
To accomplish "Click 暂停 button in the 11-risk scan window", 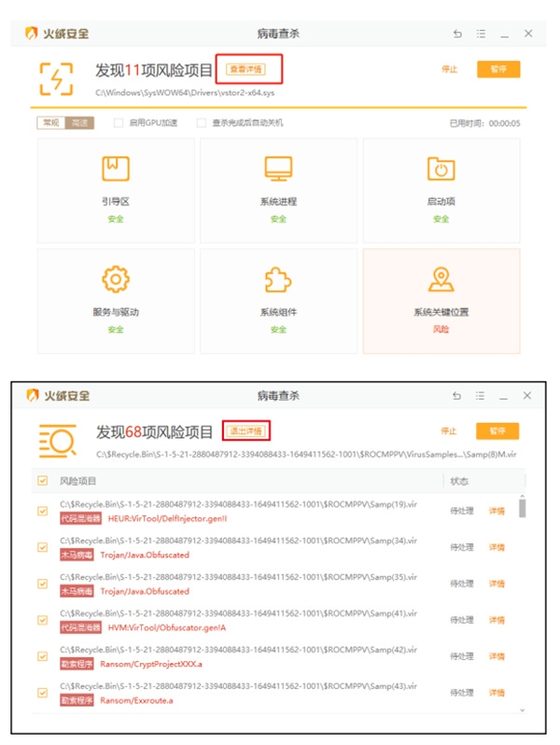I will 498,69.
